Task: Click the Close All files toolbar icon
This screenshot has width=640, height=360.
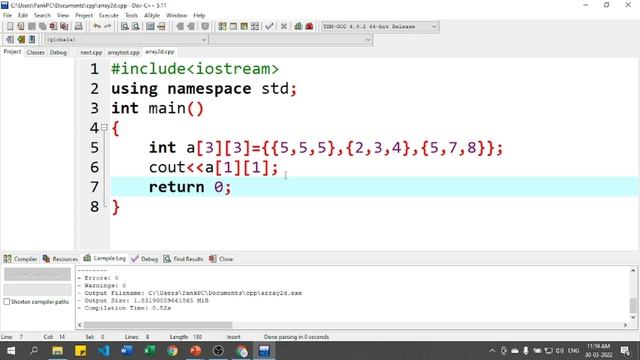Action: 64,27
